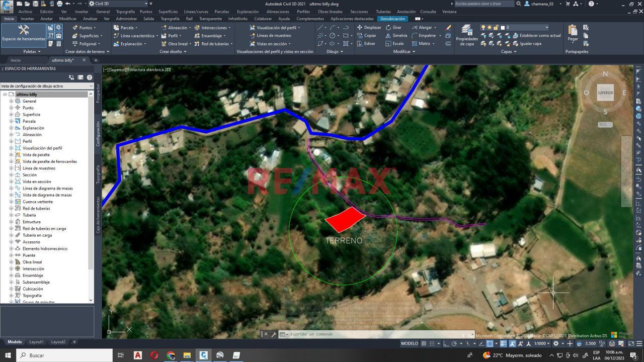The image size is (644, 362).
Task: Toggle the MODELO space button in status bar
Action: click(410, 343)
